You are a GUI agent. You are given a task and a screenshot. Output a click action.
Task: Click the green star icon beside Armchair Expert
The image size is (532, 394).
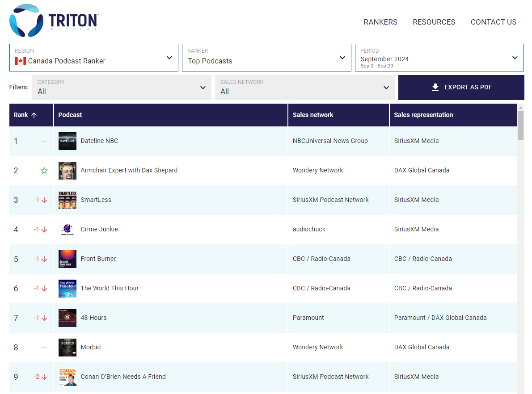pyautogui.click(x=44, y=171)
